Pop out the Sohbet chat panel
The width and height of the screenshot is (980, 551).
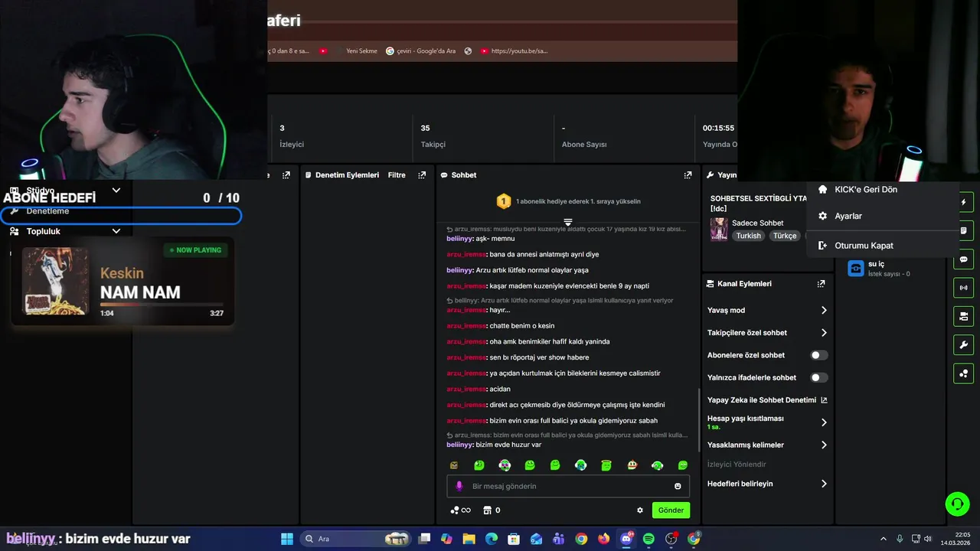(688, 175)
